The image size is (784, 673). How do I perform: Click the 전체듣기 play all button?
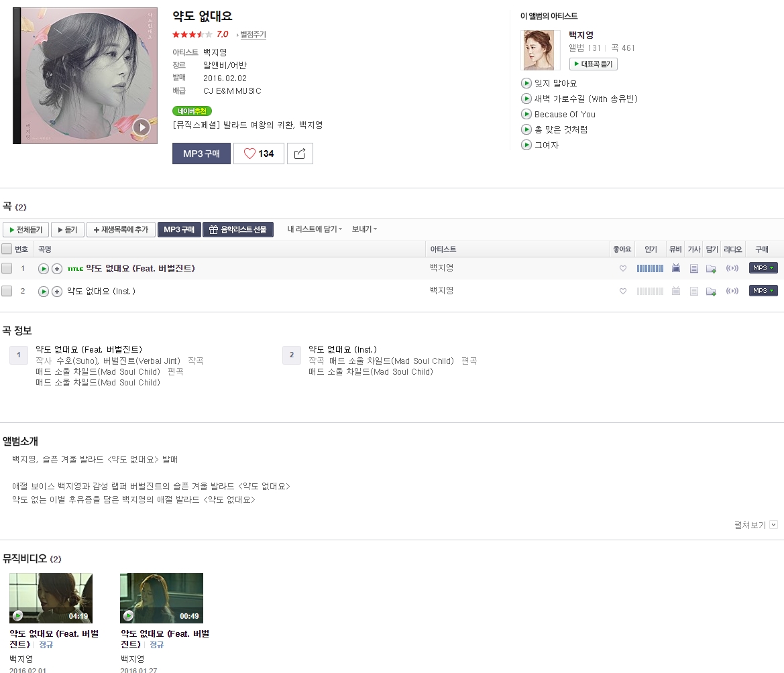tap(26, 229)
